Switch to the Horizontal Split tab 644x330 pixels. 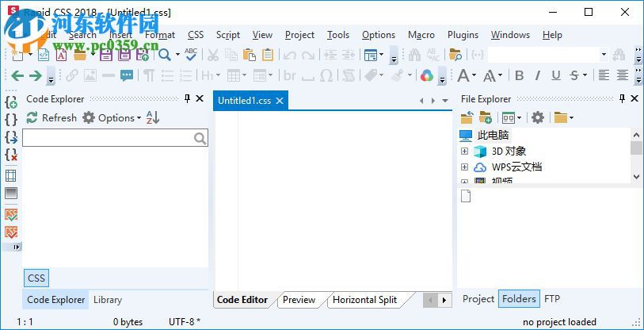pos(364,300)
